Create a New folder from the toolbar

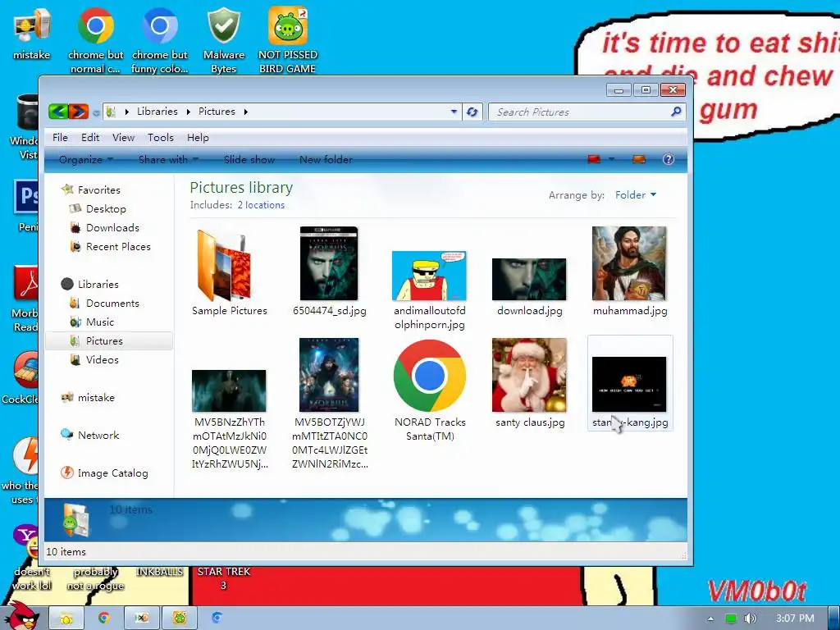(x=326, y=160)
